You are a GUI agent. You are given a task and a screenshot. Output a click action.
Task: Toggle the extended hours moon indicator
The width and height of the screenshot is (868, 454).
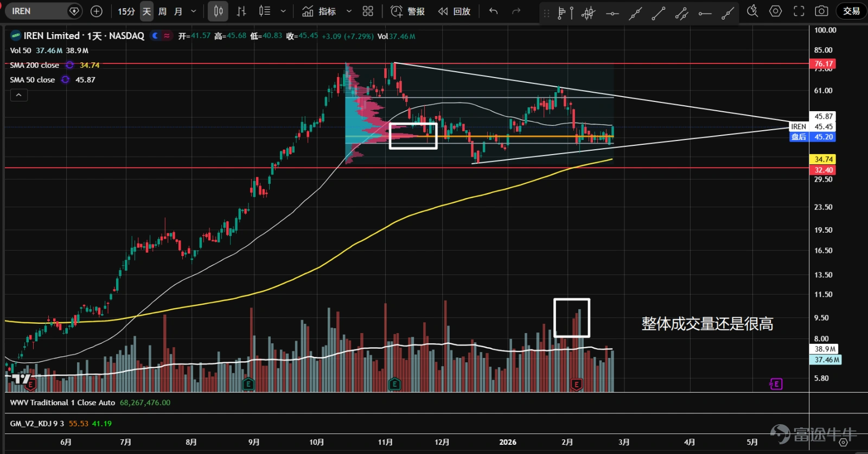pyautogui.click(x=156, y=36)
